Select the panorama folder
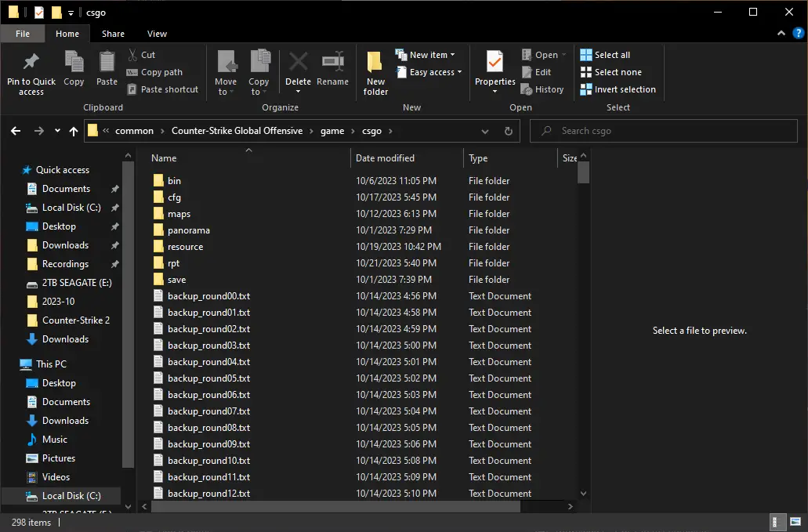 point(189,230)
